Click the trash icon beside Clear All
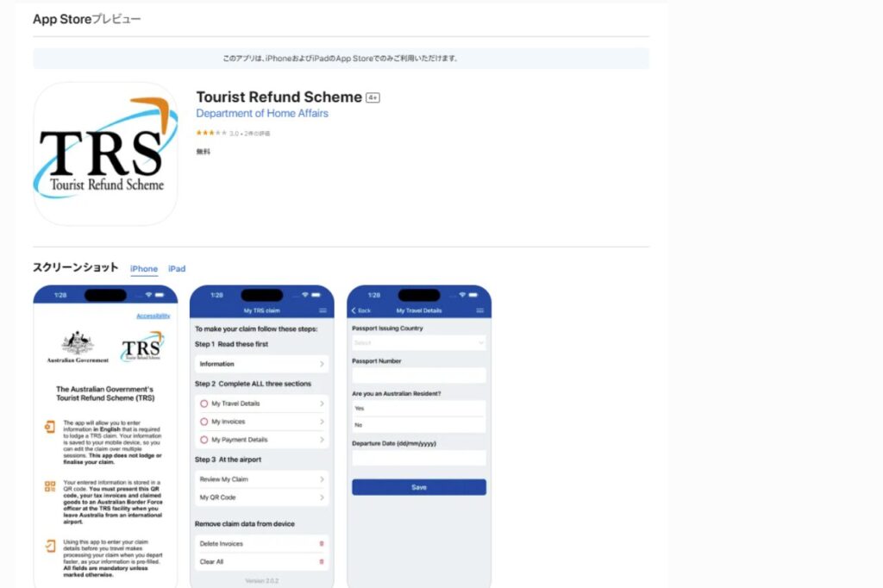 pos(322,561)
